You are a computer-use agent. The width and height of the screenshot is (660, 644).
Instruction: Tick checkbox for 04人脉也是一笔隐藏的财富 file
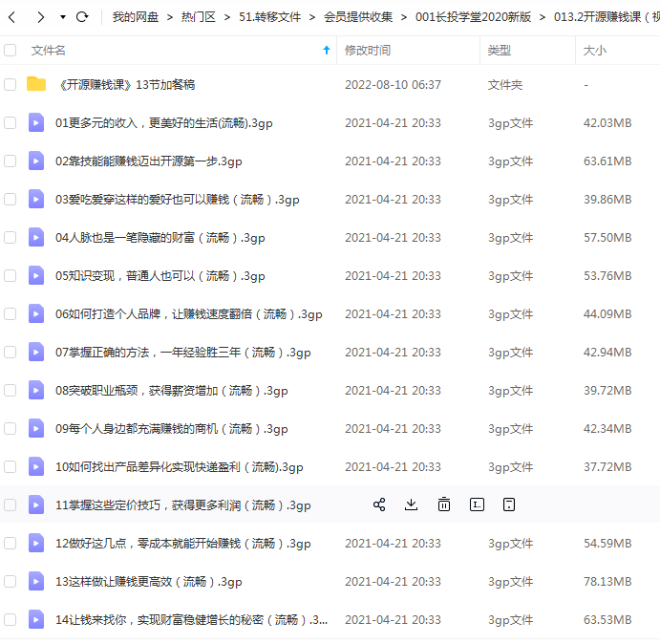[11, 238]
